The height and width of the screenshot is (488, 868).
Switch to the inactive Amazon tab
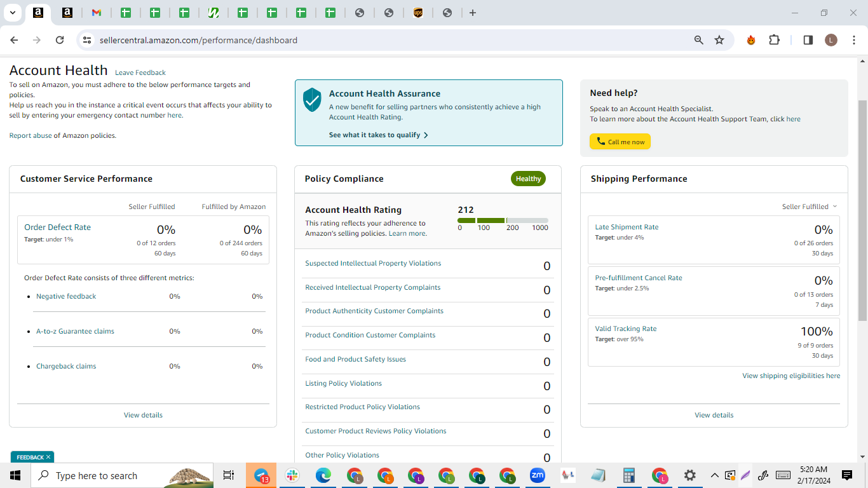click(67, 13)
